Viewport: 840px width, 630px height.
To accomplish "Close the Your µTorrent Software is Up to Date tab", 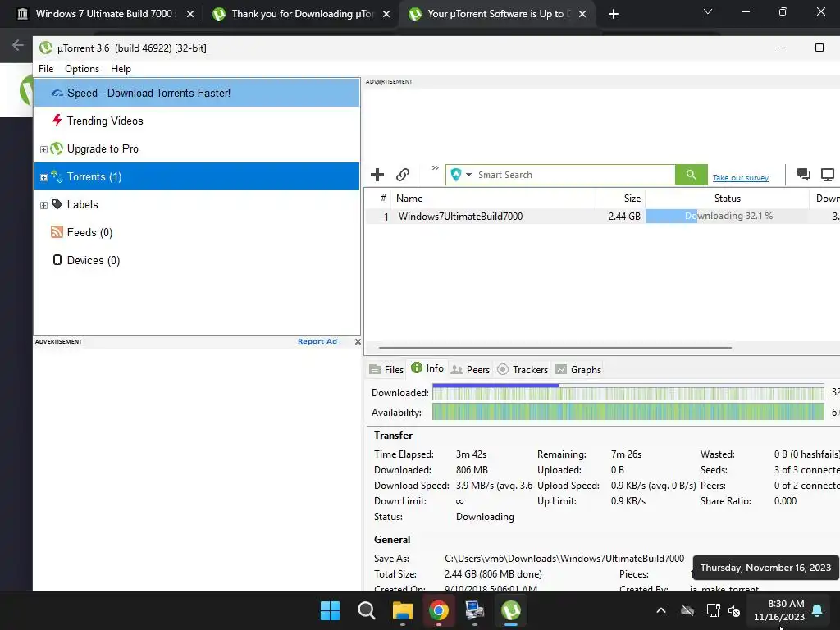I will (582, 14).
